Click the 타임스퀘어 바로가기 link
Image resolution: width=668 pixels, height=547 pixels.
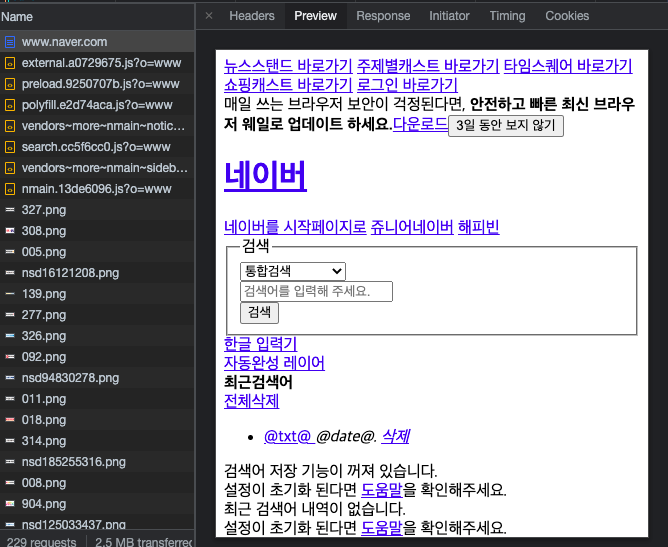568,66
